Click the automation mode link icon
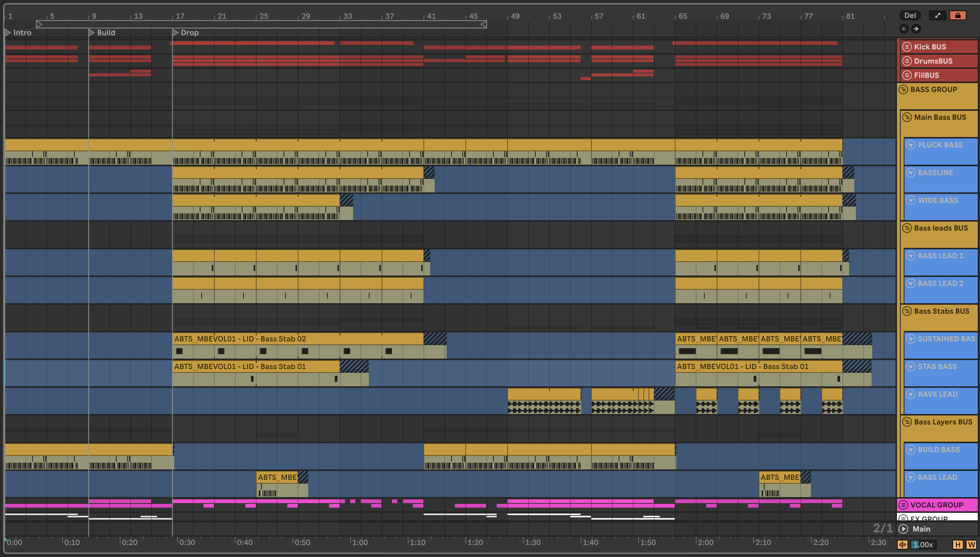The height and width of the screenshot is (557, 980). click(x=937, y=15)
